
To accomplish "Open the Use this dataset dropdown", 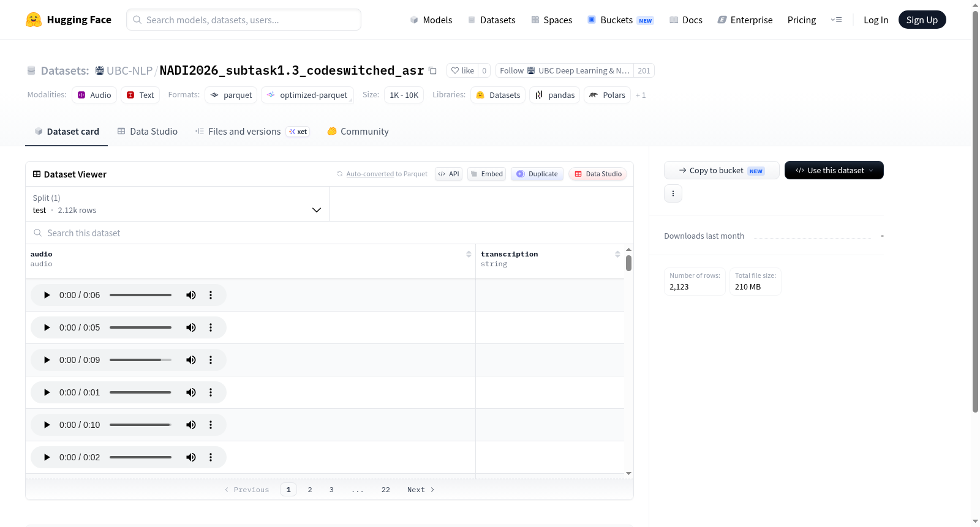I will 834,170.
